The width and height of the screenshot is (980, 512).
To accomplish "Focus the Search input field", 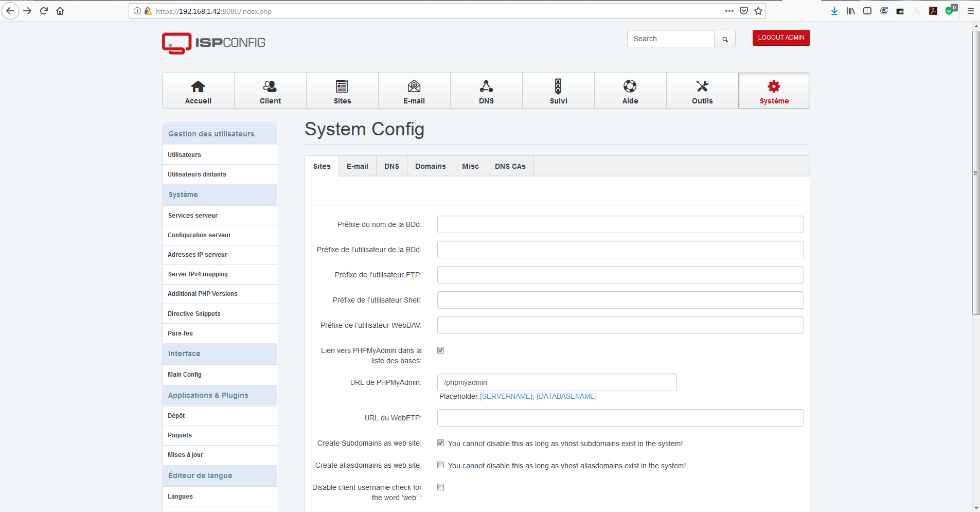I will click(671, 39).
